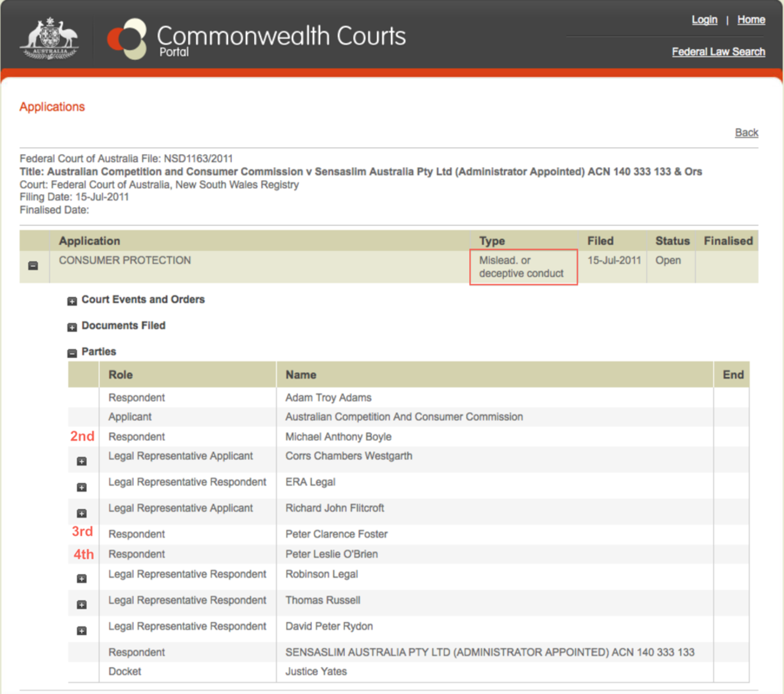Expand Court Events and Orders section
This screenshot has height=694, width=784.
click(72, 301)
